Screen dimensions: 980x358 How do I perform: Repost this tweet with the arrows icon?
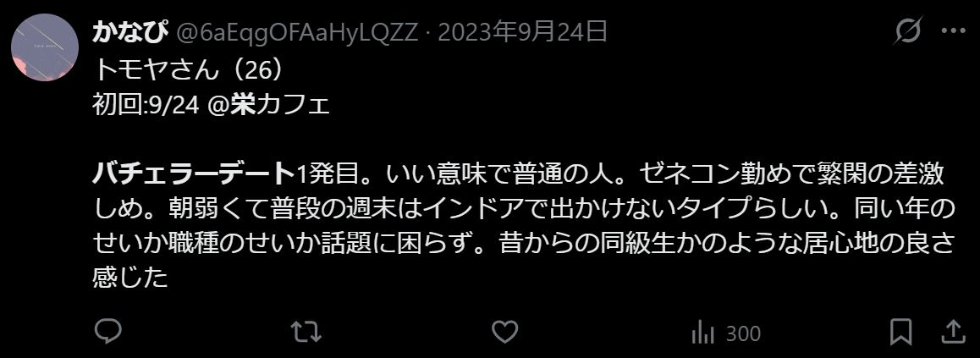[x=306, y=332]
